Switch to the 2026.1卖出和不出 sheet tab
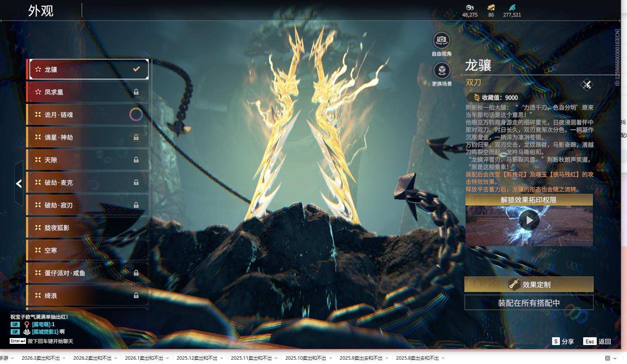The image size is (627, 364). [x=144, y=358]
